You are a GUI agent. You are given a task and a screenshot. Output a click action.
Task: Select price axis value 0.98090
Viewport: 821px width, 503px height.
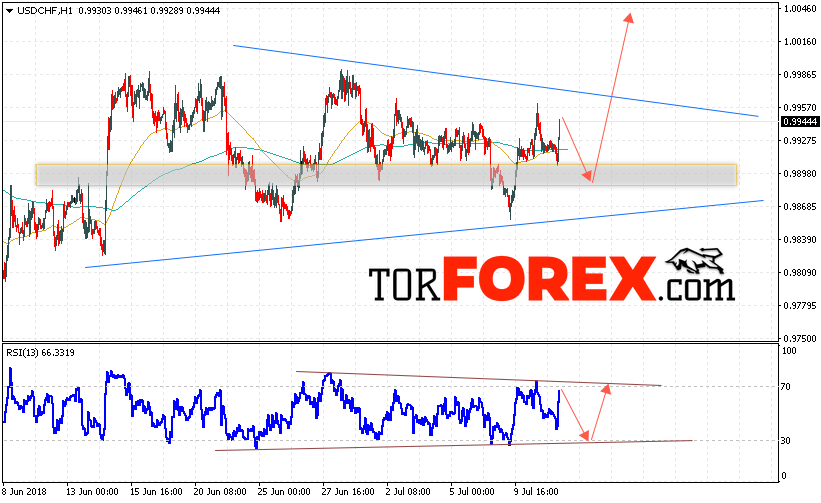click(800, 272)
